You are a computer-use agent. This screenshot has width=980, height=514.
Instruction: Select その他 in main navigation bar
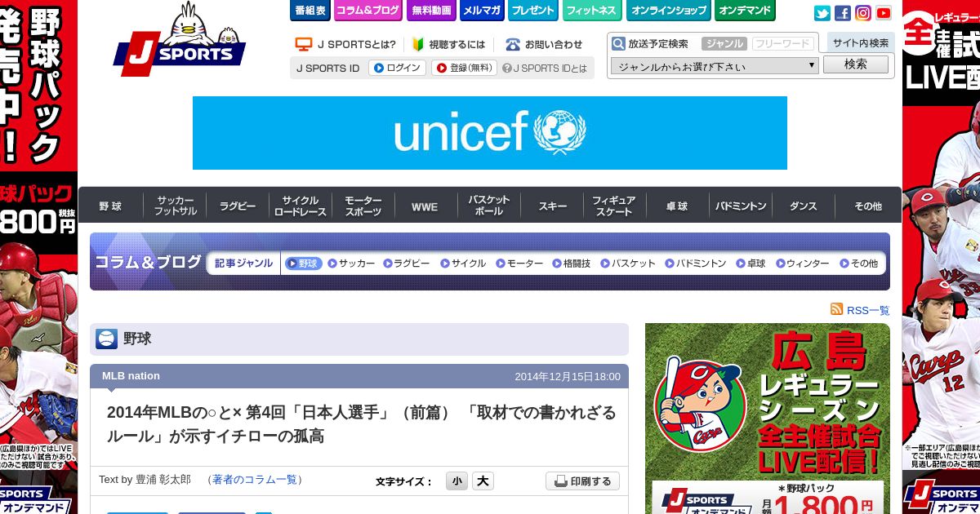[x=867, y=206]
